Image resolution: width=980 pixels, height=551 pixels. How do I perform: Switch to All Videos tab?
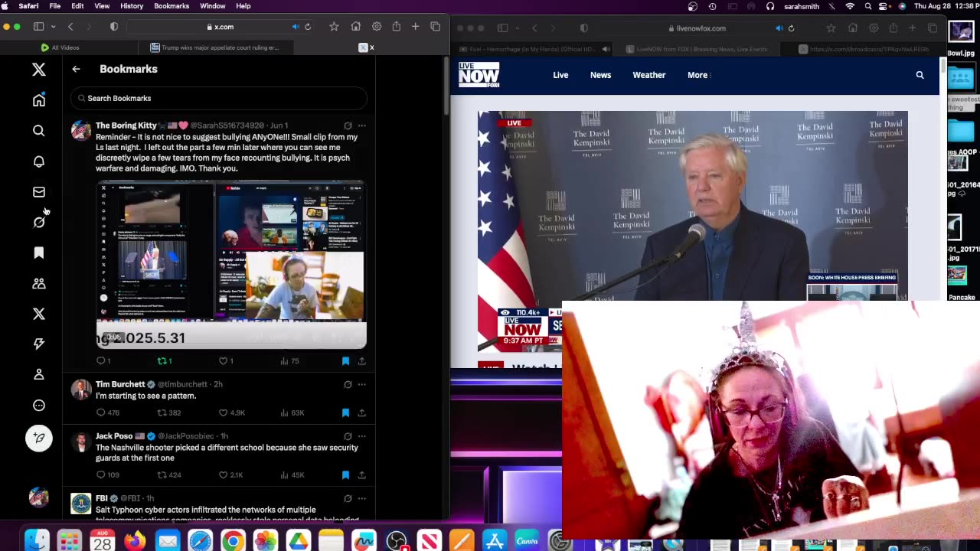click(60, 47)
